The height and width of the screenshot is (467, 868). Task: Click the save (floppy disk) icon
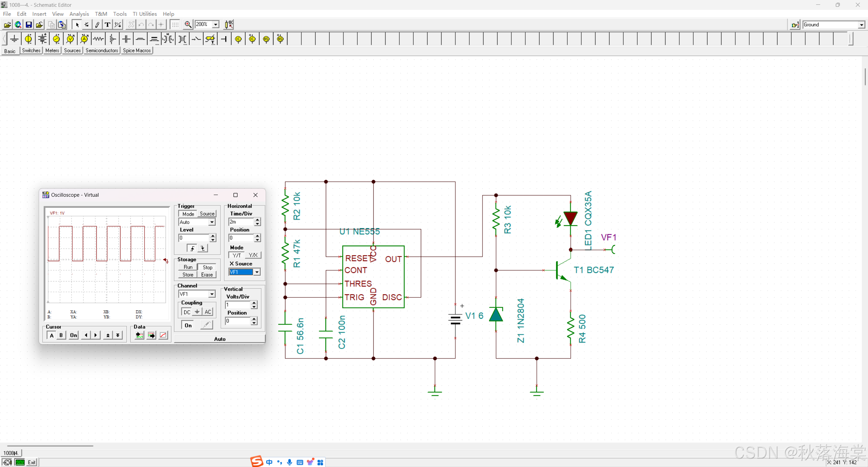[29, 24]
